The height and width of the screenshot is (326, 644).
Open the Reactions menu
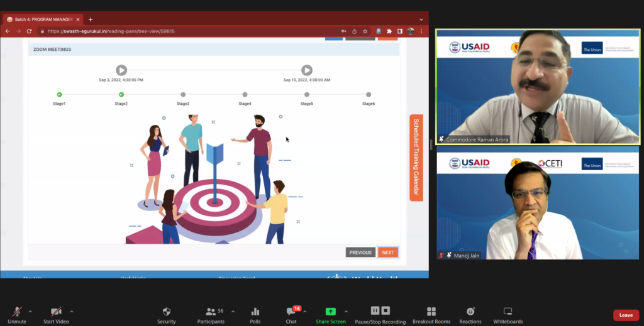pos(470,315)
